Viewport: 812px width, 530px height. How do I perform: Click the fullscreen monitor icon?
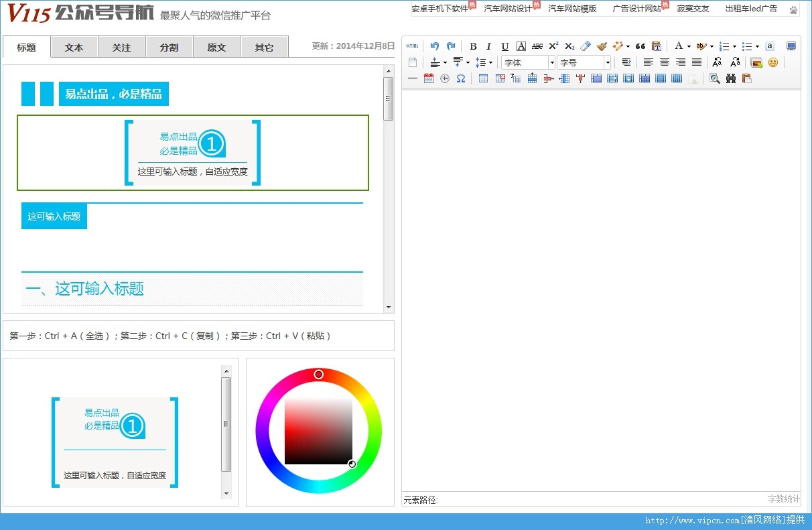coord(791,46)
